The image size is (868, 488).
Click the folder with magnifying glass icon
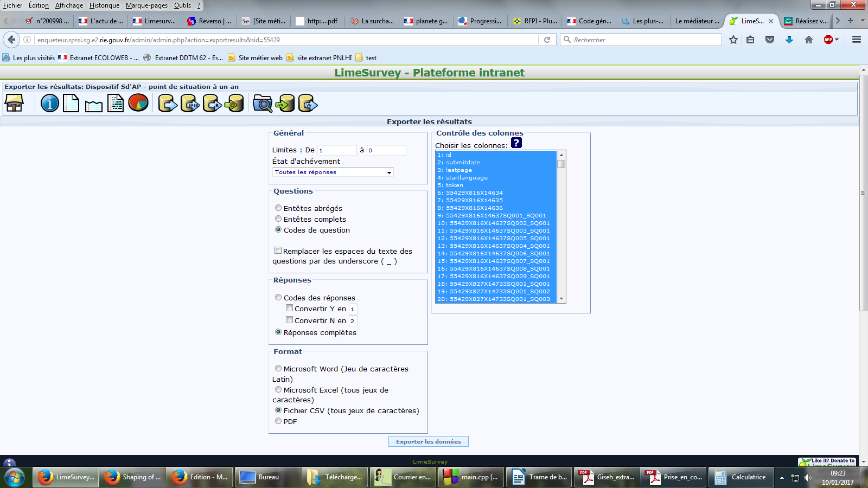coord(263,103)
